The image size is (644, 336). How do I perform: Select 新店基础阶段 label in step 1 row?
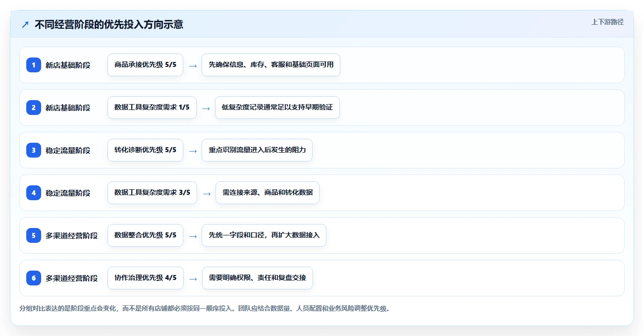(68, 65)
